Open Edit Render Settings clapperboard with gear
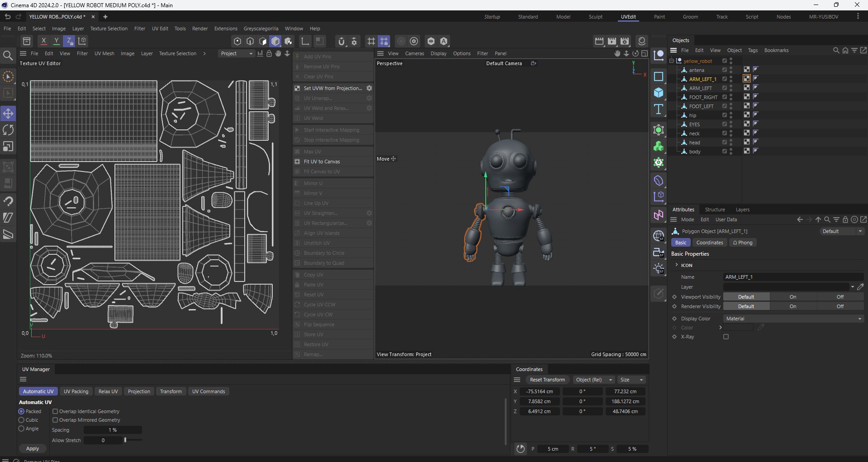 pos(625,41)
